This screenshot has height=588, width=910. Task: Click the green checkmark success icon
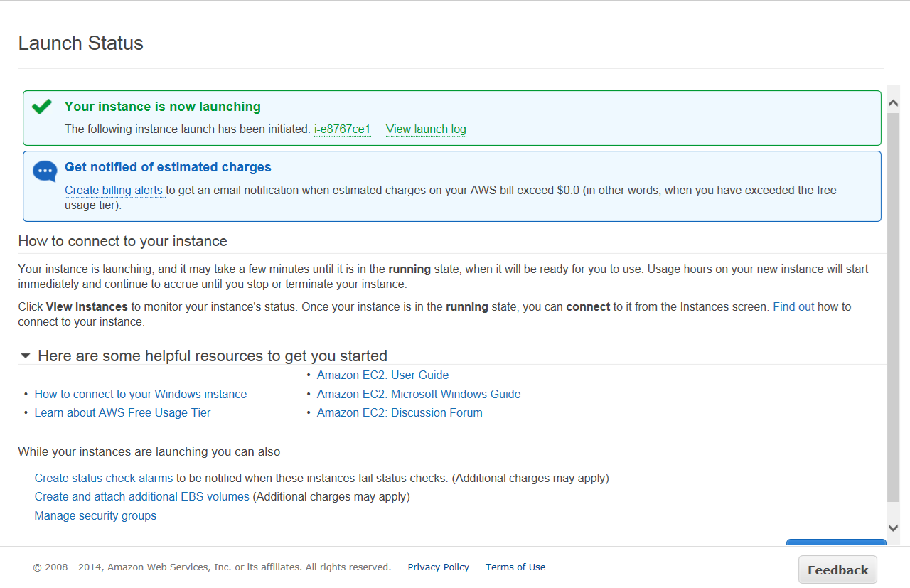pyautogui.click(x=42, y=107)
